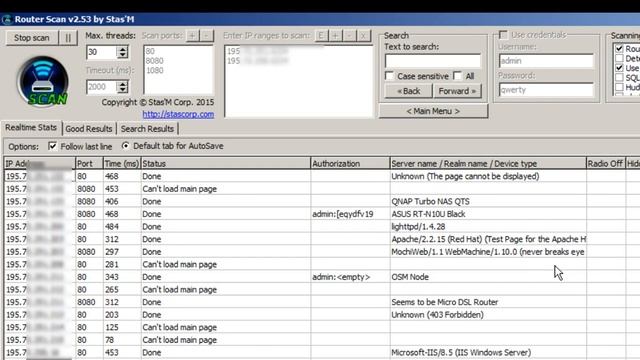This screenshot has width=640, height=360.
Task: Click the Max. threads field showing 30
Action: [102, 52]
